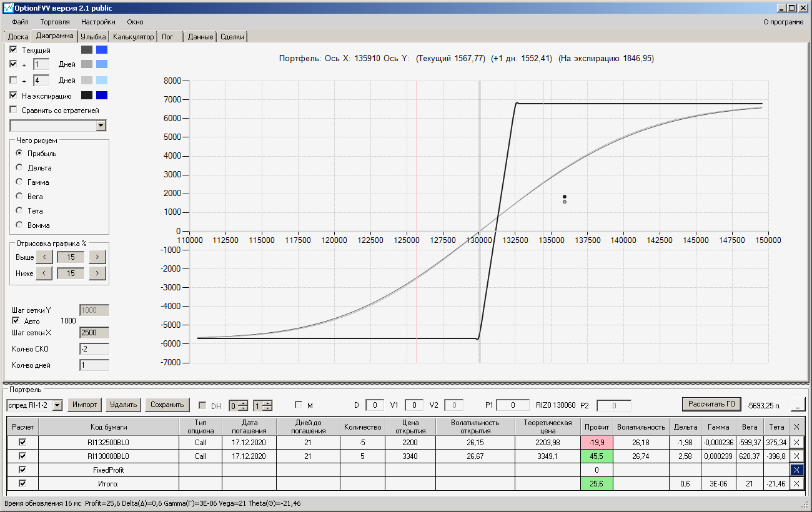Increase the Выше percentage with the right arrow
Image resolution: width=812 pixels, height=512 pixels.
click(97, 257)
